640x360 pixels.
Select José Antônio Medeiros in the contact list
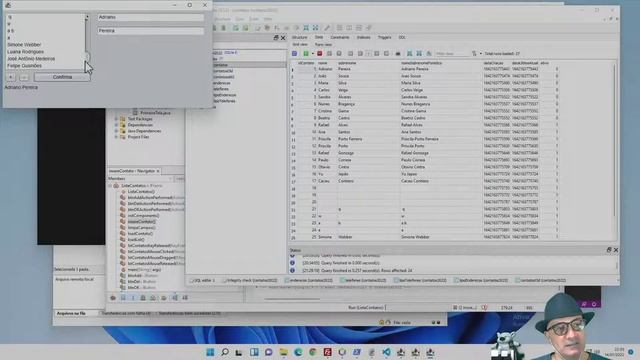(31, 58)
